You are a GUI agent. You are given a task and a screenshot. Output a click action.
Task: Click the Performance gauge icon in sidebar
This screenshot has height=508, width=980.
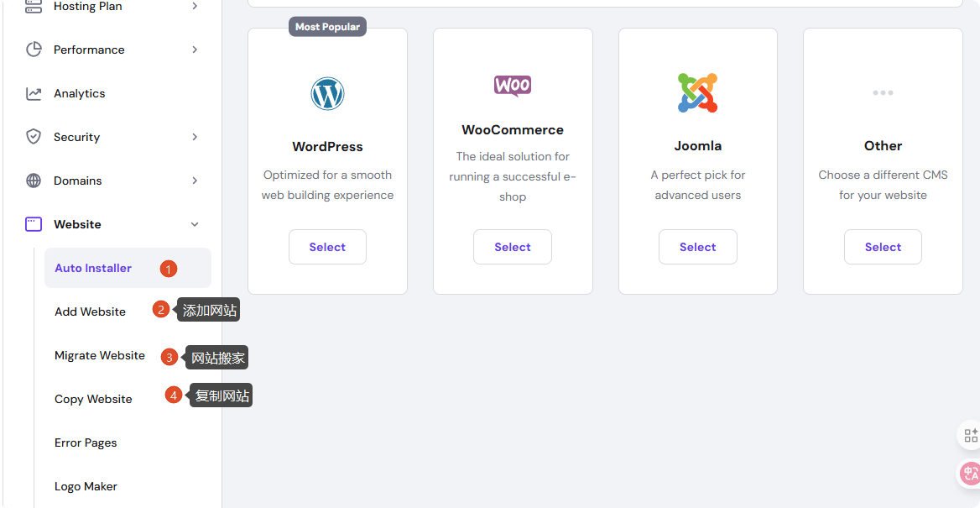pos(34,50)
